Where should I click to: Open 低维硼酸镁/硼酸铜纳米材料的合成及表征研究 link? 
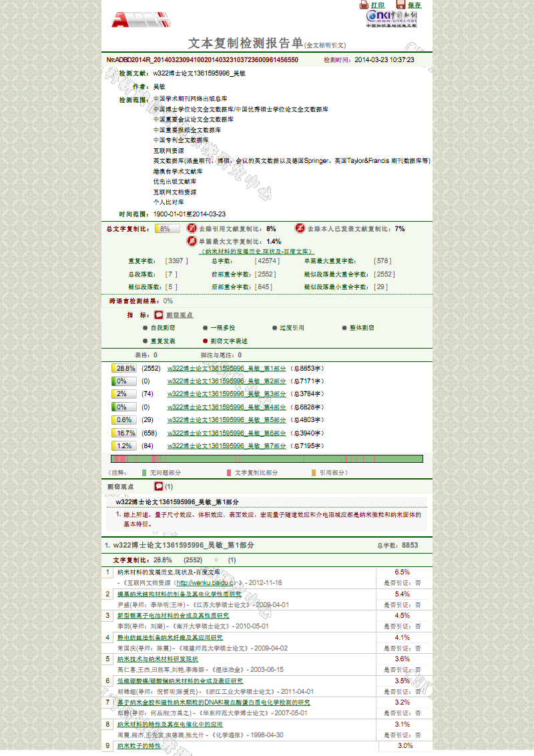pos(180,681)
